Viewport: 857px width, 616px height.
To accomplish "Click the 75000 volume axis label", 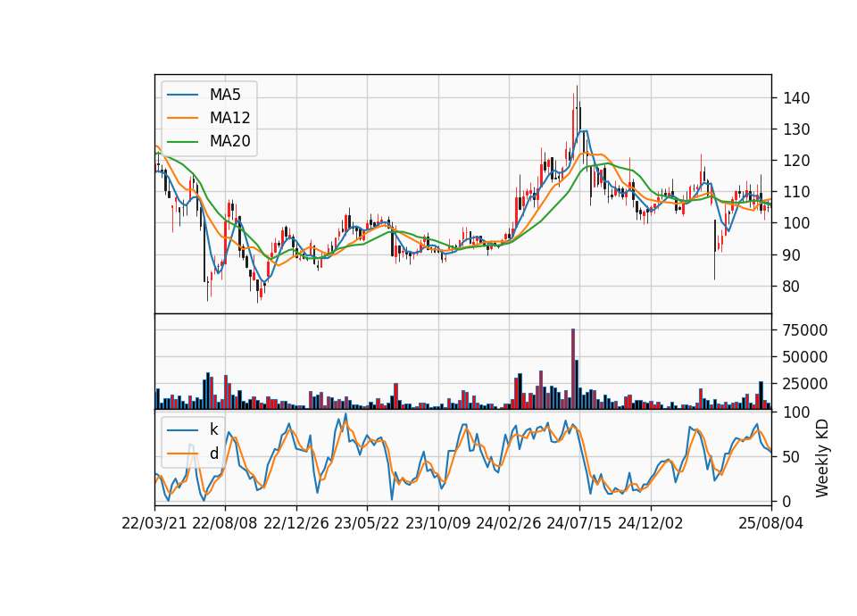I will tap(805, 330).
